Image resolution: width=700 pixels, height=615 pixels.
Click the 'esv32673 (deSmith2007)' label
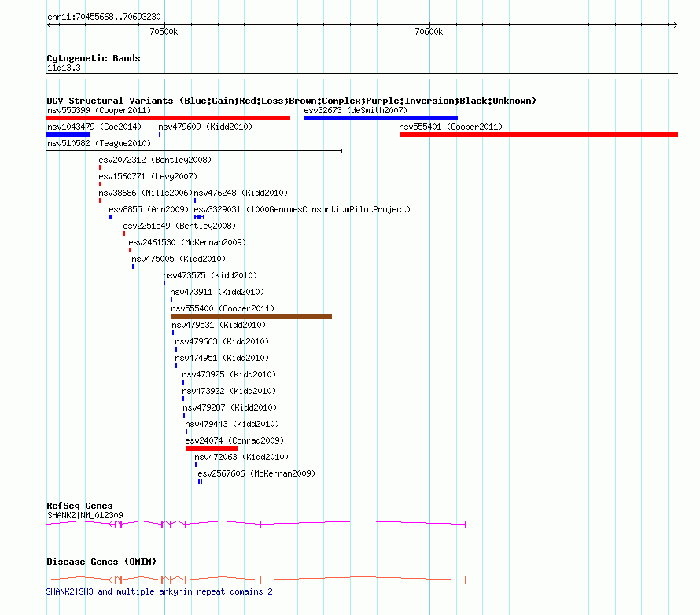coord(356,110)
